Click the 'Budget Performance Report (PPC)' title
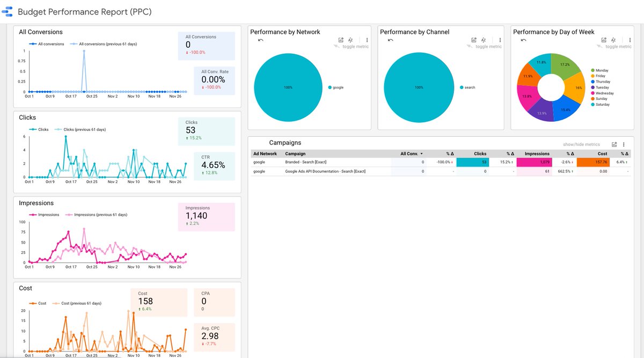Screen dimensions: 644x358 (x=85, y=12)
